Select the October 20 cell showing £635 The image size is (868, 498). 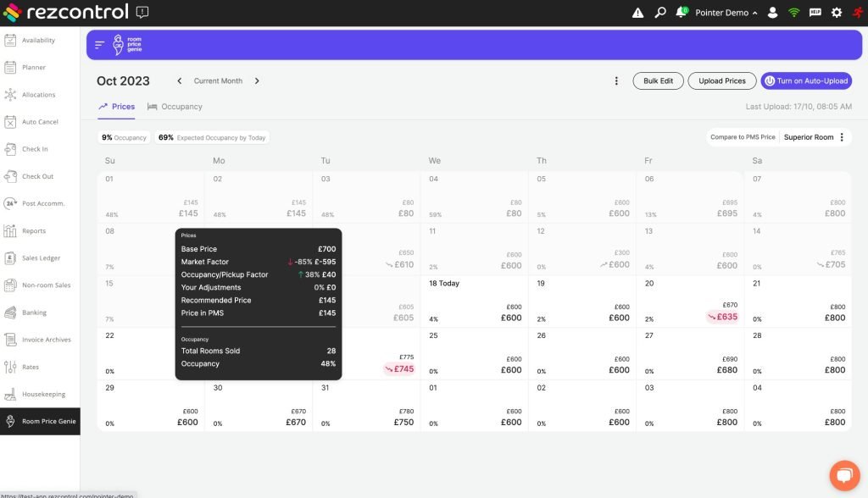click(689, 302)
